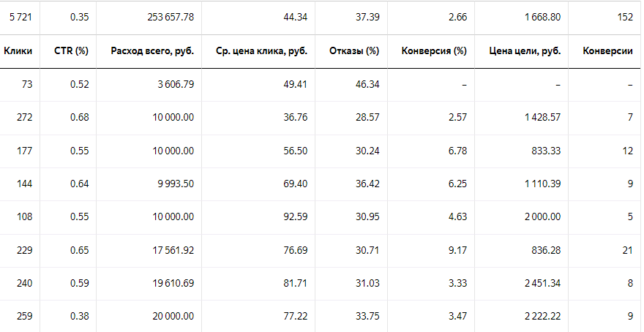The width and height of the screenshot is (644, 332).
Task: Click the Конверсии column header
Action: (x=608, y=51)
